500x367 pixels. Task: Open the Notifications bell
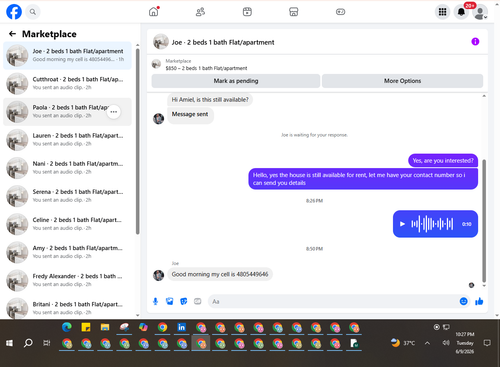coord(461,12)
